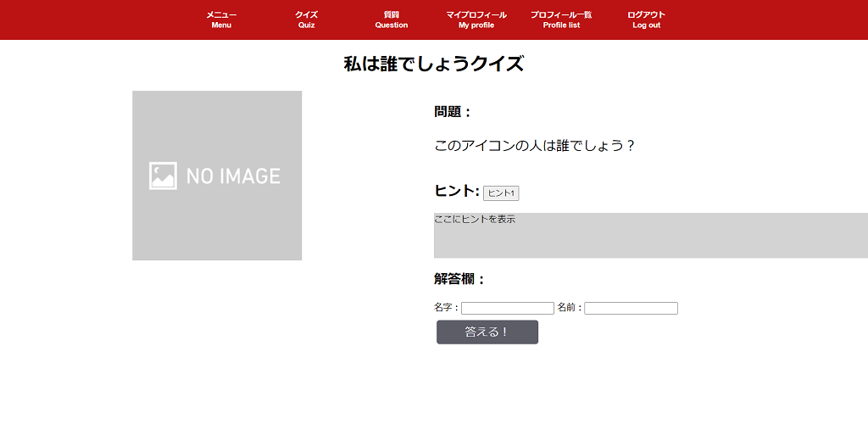Click the gray ここにヒントを表示 hint box

pos(651,236)
